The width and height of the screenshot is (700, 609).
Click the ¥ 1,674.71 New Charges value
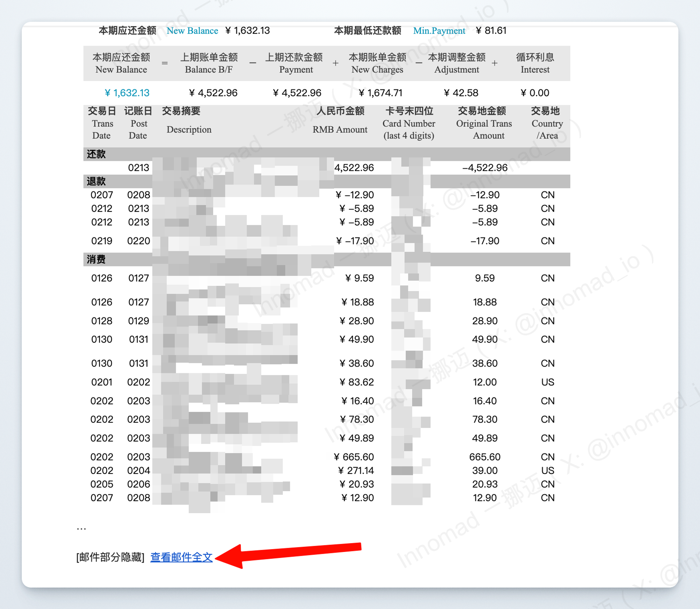(380, 93)
